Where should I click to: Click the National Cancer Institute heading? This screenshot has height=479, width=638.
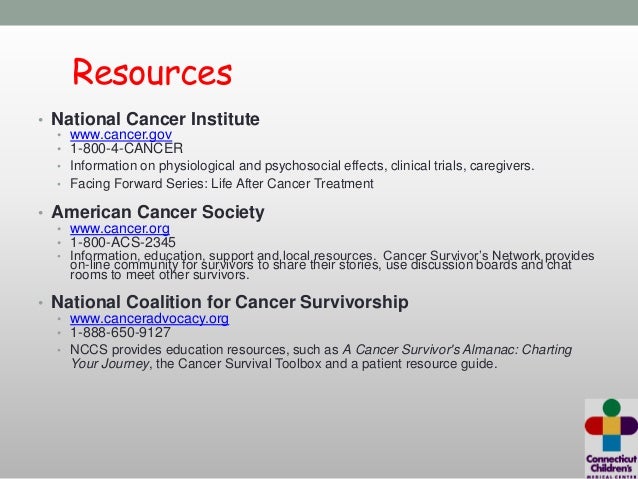[155, 119]
